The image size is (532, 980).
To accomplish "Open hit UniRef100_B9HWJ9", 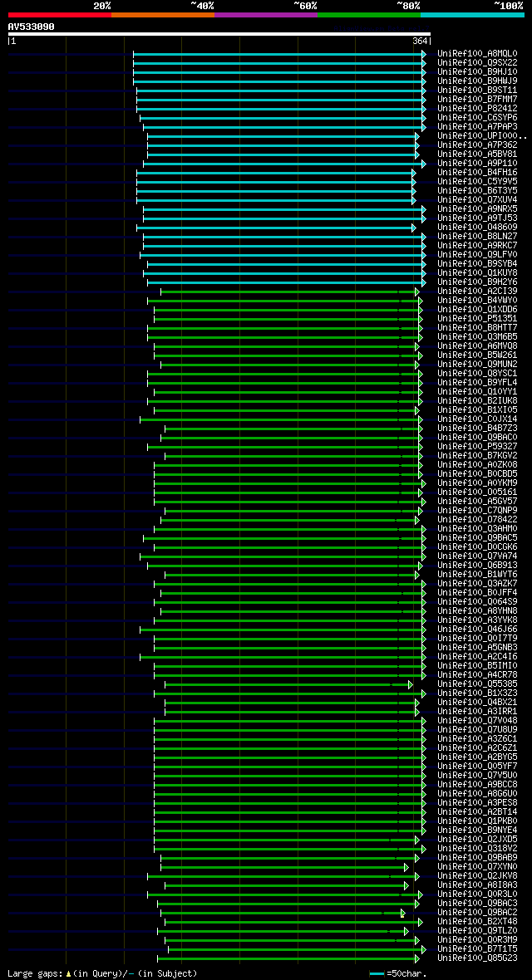I will coord(477,81).
